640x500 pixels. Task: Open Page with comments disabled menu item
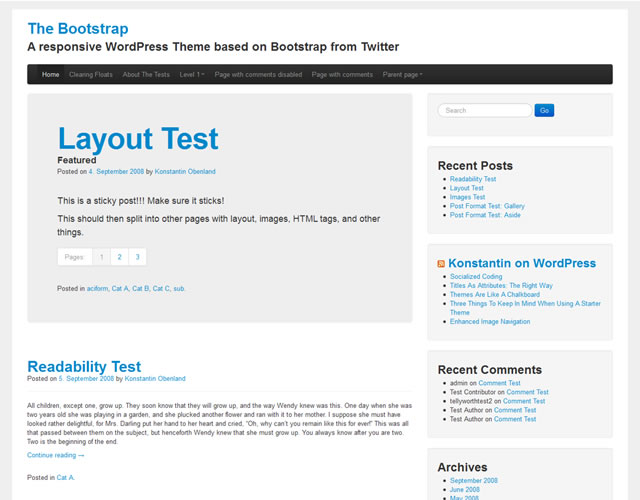coord(258,75)
